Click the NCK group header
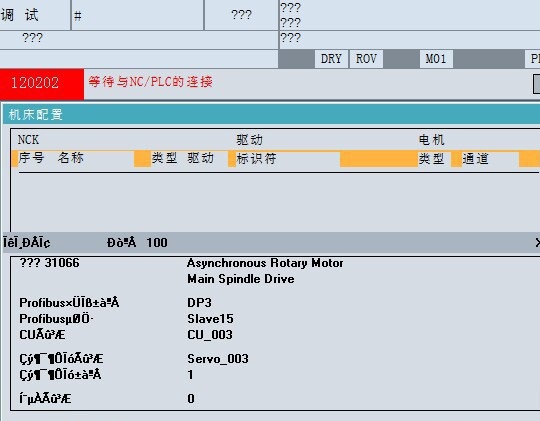Viewport: 540px width, 421px height. (x=28, y=140)
